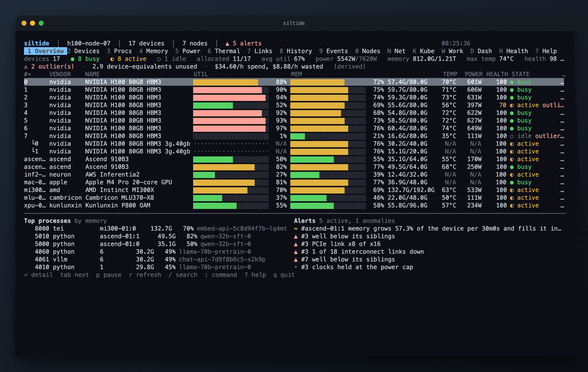
Task: Open the 8 History tab
Action: pyautogui.click(x=296, y=51)
